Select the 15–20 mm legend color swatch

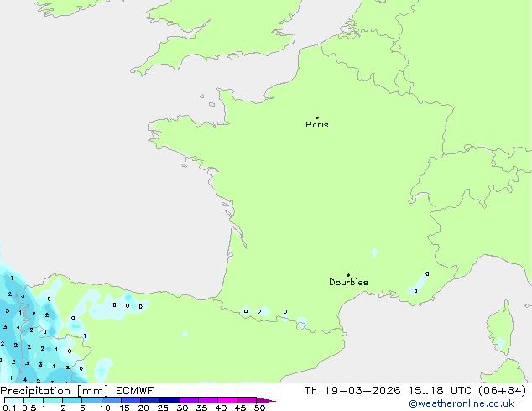click(131, 400)
